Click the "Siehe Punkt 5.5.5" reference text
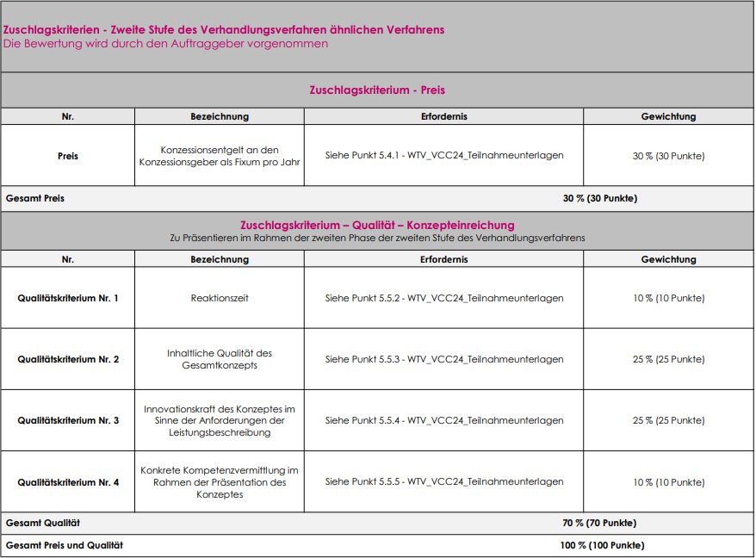This screenshot has height=558, width=756. pyautogui.click(x=444, y=482)
